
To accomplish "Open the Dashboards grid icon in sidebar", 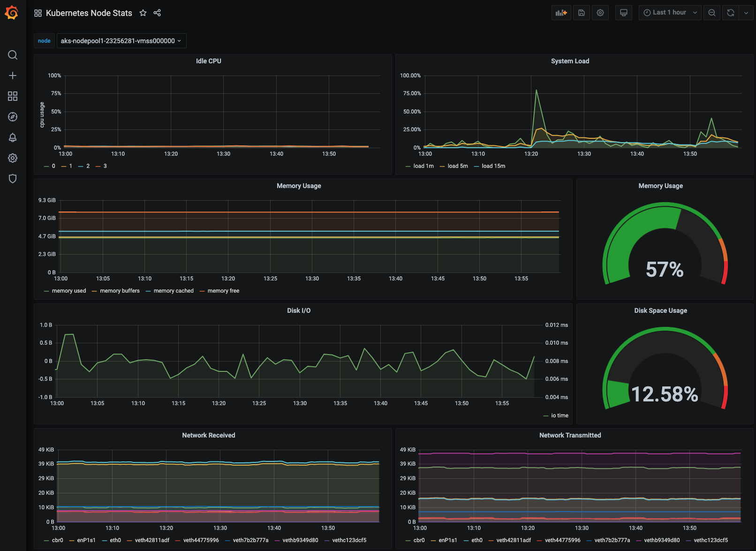I will (x=13, y=96).
